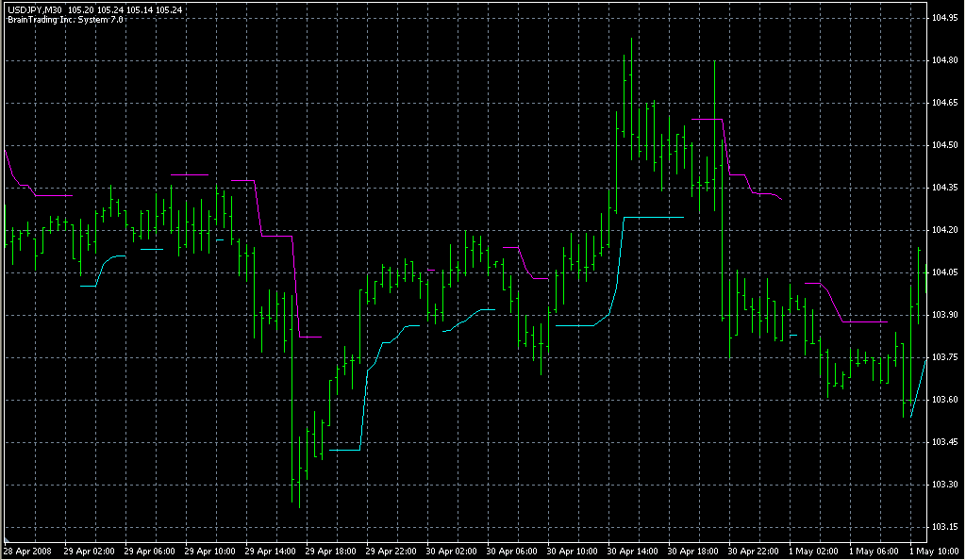This screenshot has width=966, height=560.
Task: Click the 103.75 price scale label
Action: coord(945,357)
